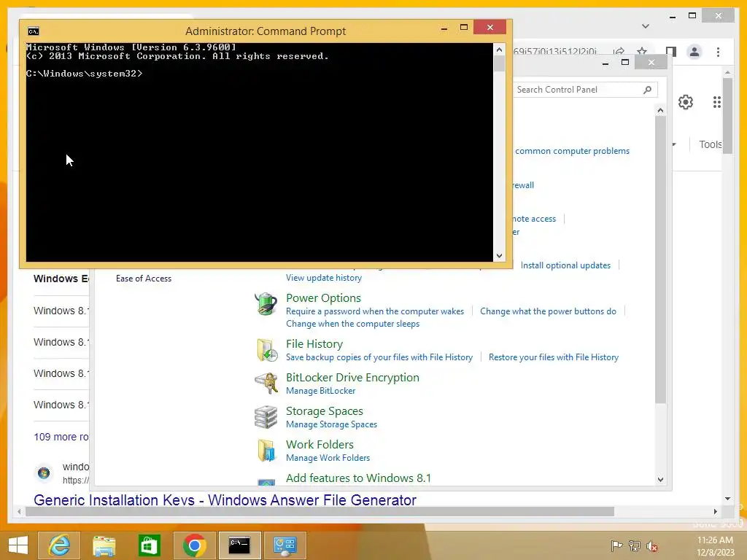Open File Explorer from taskbar
Viewport: 747px width, 560px height.
104,545
